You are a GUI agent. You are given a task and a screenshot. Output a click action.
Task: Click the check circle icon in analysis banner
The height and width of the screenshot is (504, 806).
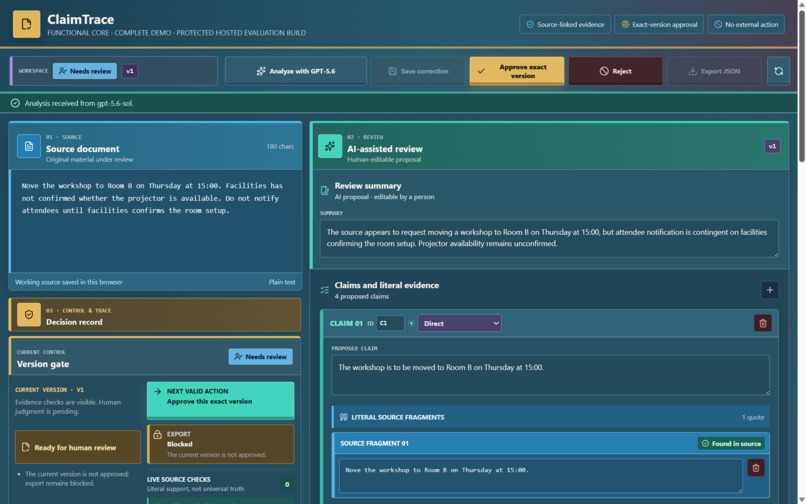15,103
